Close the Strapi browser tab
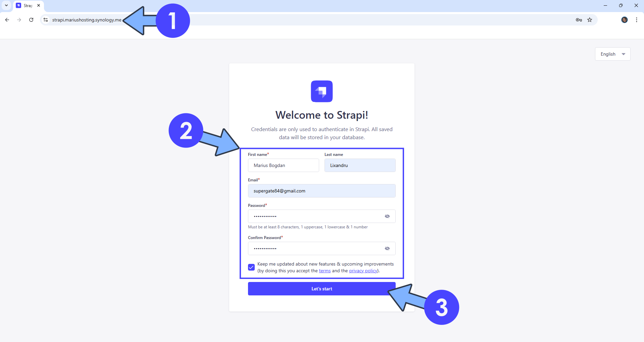 (39, 5)
